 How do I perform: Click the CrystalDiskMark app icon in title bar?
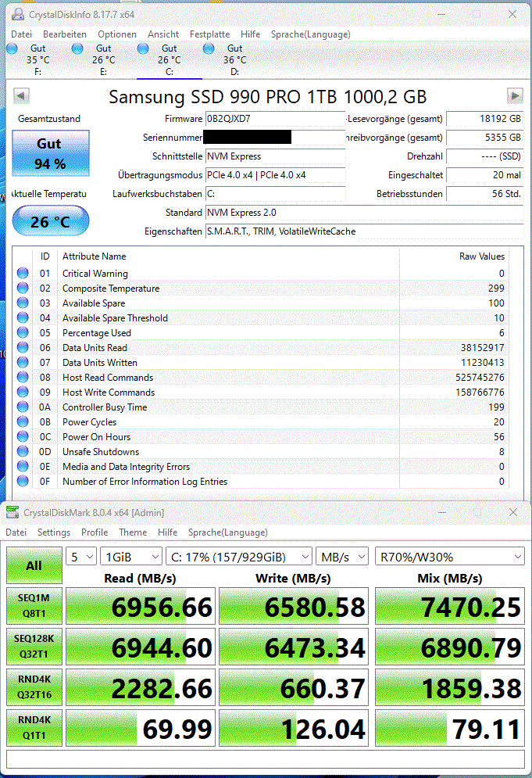pos(12,512)
